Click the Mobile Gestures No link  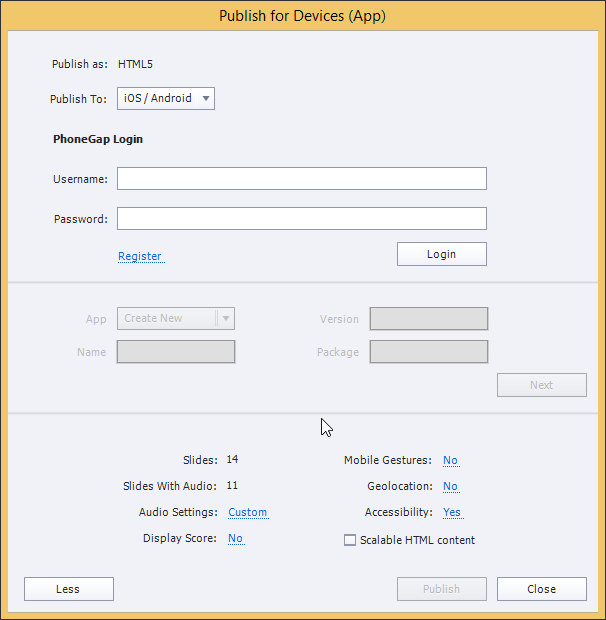pyautogui.click(x=450, y=460)
